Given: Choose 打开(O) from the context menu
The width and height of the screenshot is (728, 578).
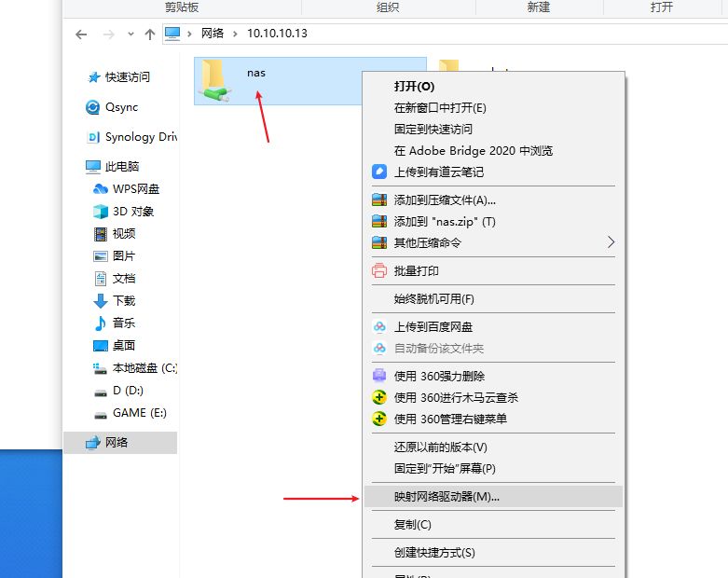Looking at the screenshot, I should click(x=414, y=87).
